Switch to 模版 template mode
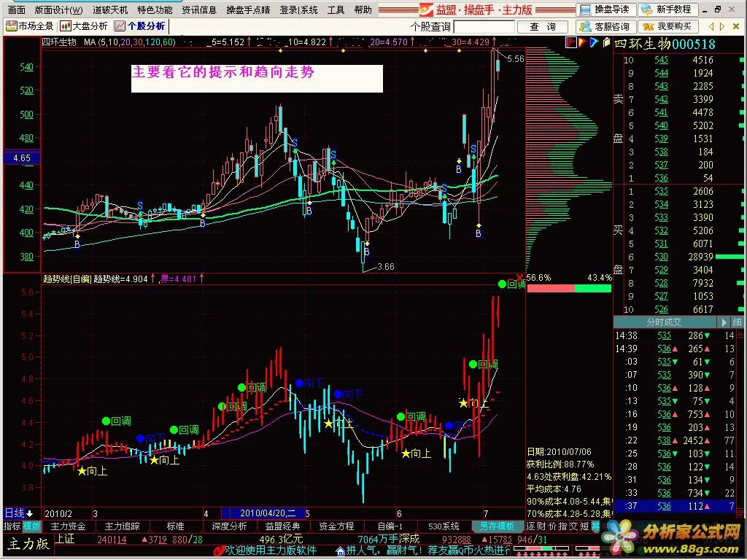 point(31,526)
